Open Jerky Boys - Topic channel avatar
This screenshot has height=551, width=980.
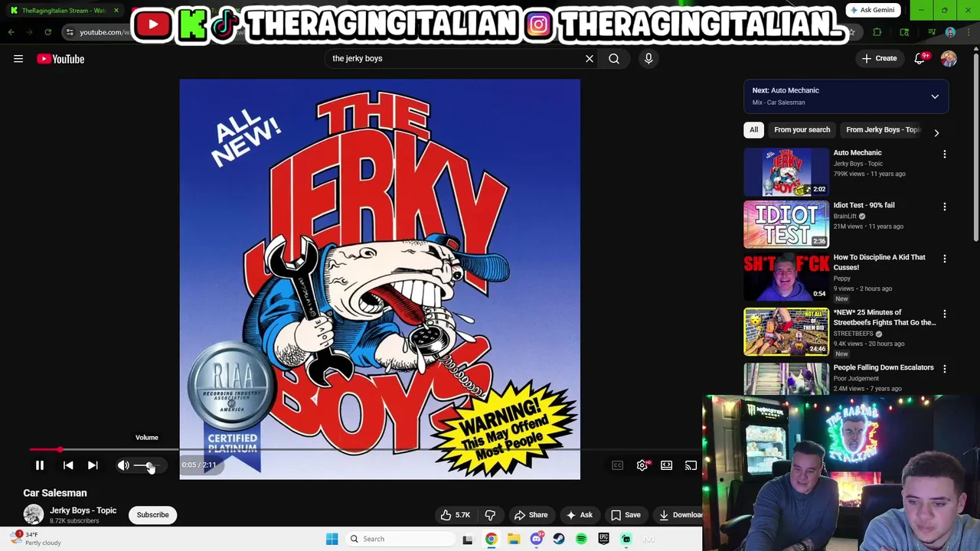coord(33,514)
